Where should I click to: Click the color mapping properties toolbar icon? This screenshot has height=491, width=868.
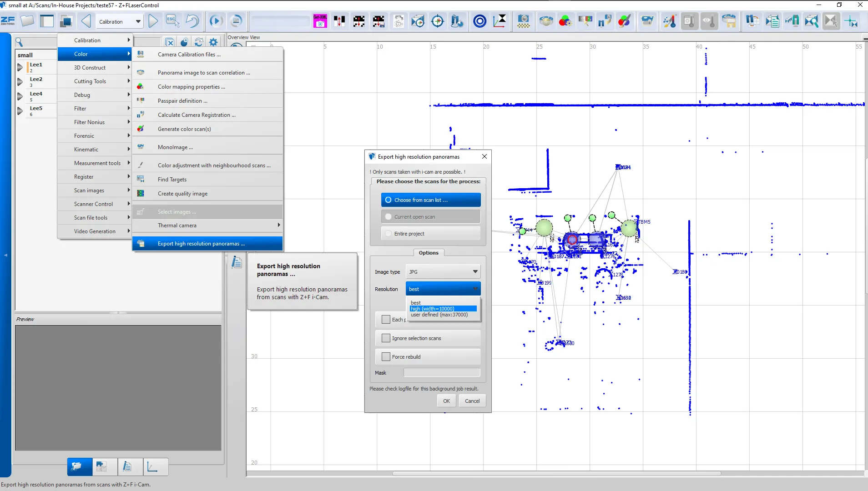click(565, 21)
